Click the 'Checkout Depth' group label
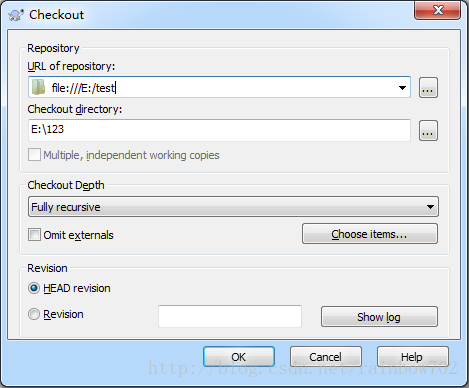This screenshot has height=388, width=469. (x=66, y=185)
